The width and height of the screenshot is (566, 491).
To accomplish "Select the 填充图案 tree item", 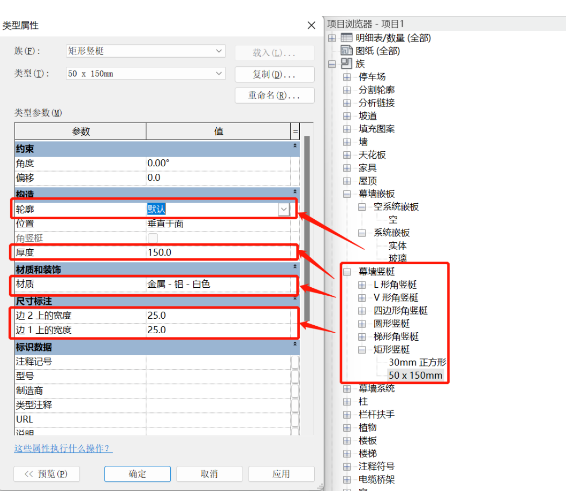I will [x=377, y=129].
